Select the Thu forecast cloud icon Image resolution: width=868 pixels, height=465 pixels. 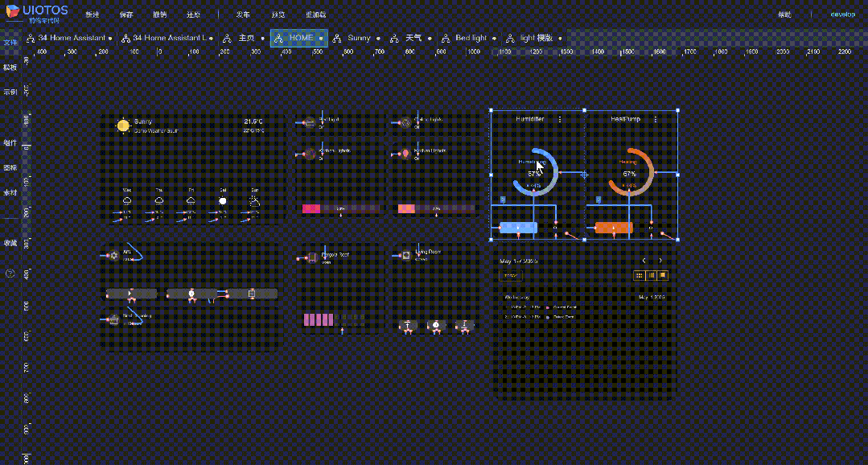point(158,201)
